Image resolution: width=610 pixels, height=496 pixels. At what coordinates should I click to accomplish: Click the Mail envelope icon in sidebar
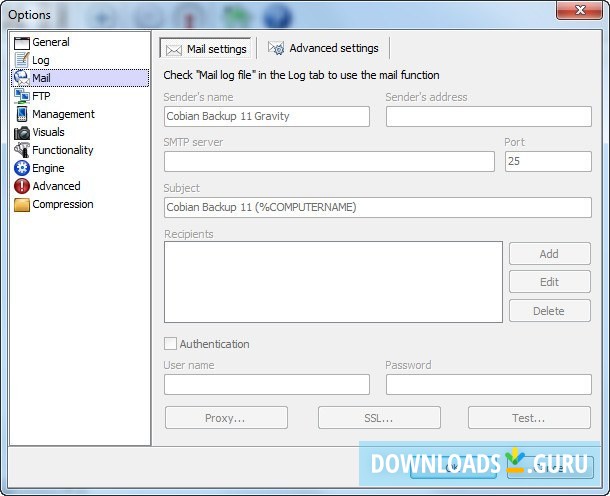[22, 78]
